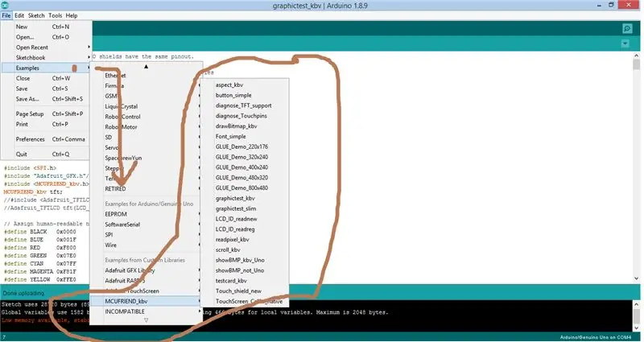Image resolution: width=644 pixels, height=342 pixels.
Task: Choose Open... from the File menu
Action: pos(47,37)
